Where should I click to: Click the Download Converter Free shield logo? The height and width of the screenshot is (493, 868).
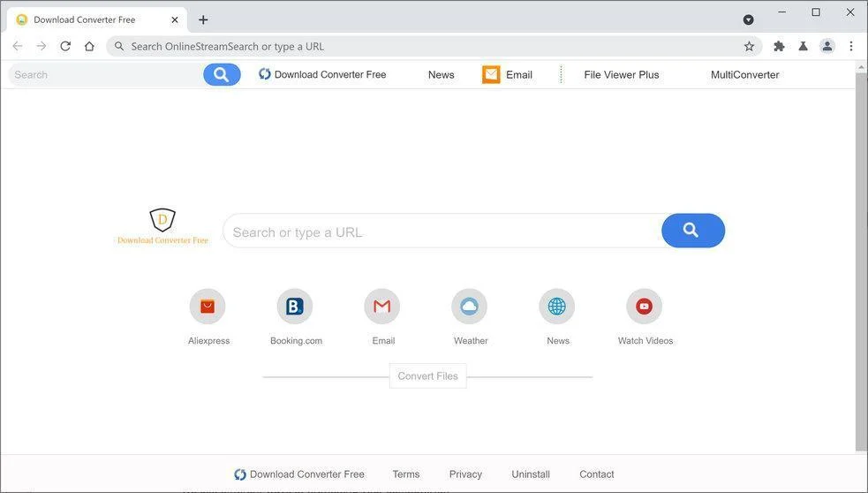coord(162,226)
